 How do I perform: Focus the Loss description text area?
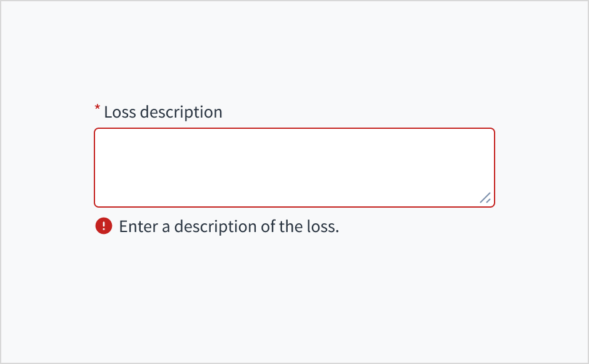[294, 167]
